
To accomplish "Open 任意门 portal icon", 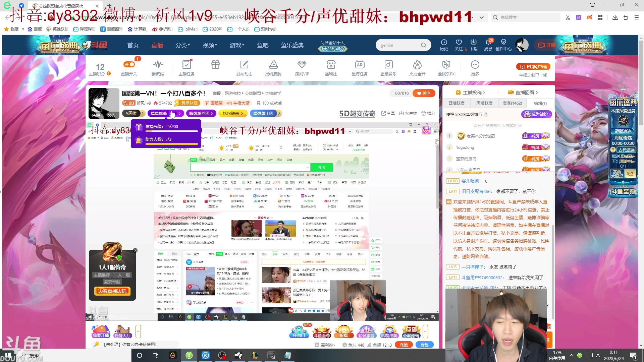I will coord(299,331).
